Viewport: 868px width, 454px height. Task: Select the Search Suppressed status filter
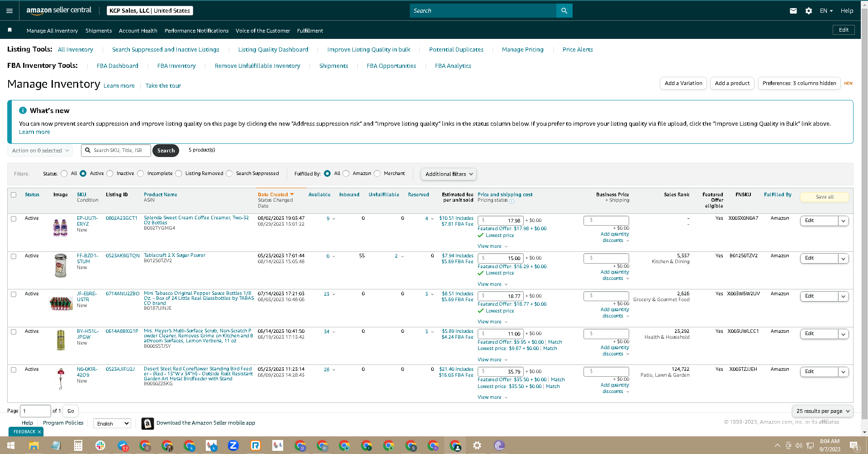(x=229, y=174)
